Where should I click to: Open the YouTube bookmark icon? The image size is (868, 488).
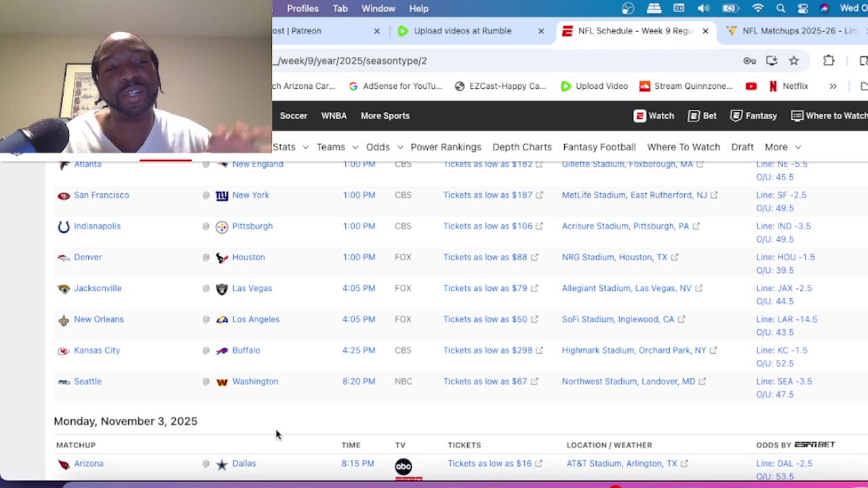(751, 86)
